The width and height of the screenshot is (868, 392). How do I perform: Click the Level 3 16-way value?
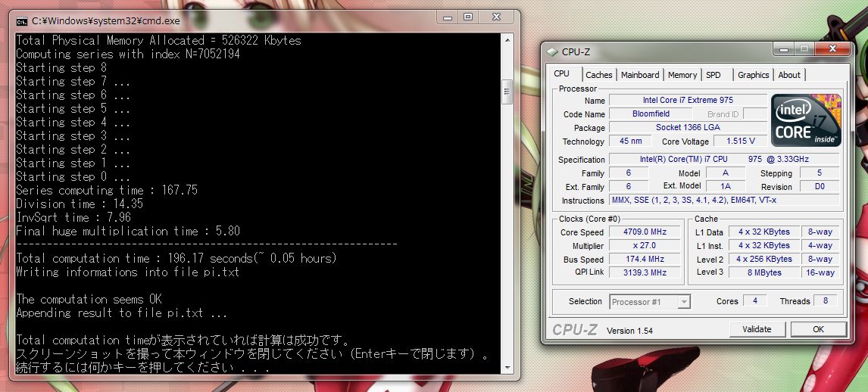(820, 272)
